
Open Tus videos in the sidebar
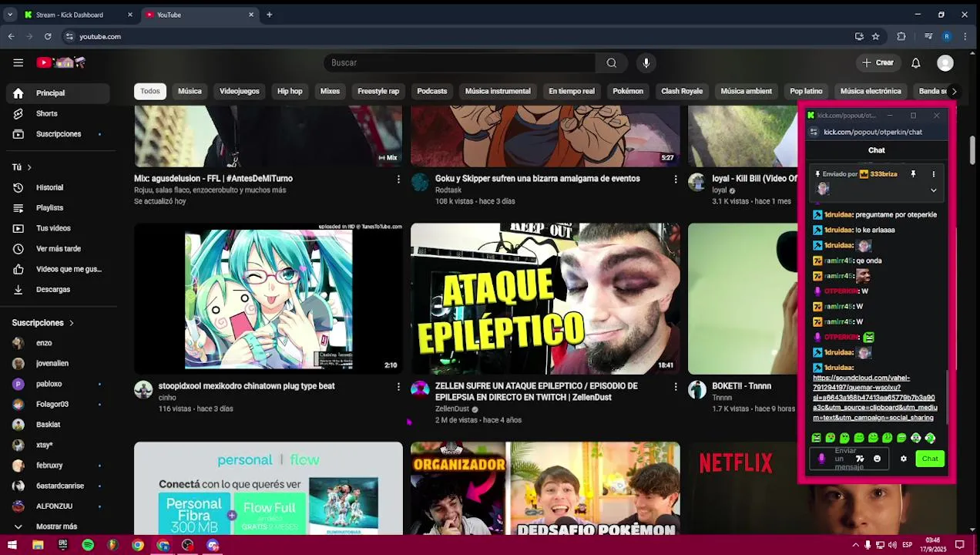[x=59, y=228]
